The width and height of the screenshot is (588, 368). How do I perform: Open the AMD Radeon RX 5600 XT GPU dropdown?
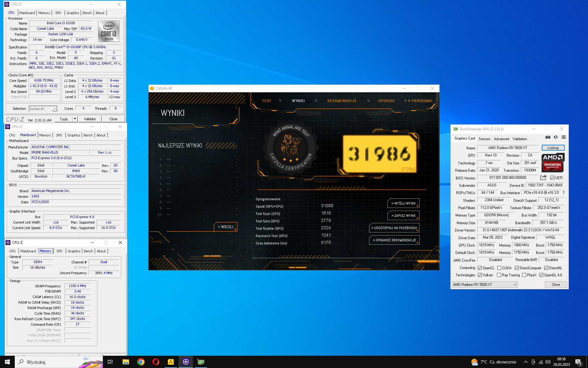coord(485,285)
